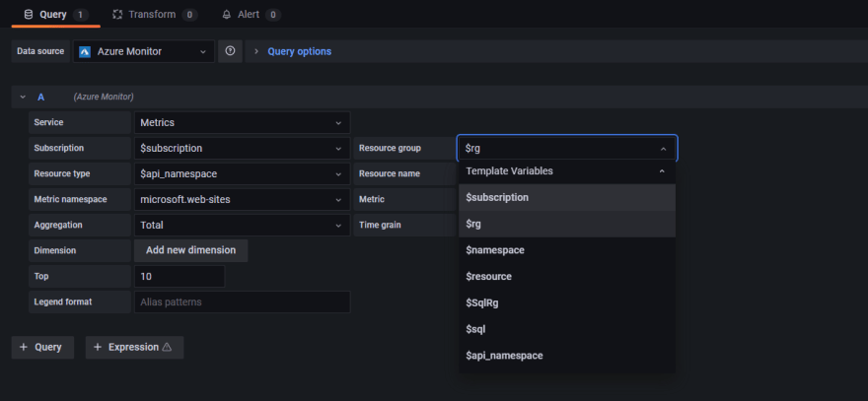868x401 pixels.
Task: Click the + Expression button
Action: click(x=134, y=348)
